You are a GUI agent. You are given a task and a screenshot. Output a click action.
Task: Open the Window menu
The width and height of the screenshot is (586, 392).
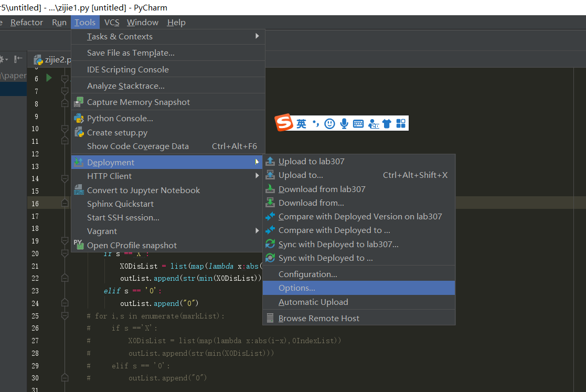click(x=142, y=23)
